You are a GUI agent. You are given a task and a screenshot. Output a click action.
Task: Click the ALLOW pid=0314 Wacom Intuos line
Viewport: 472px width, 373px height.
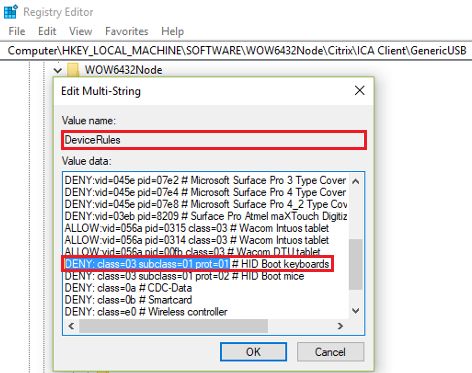click(197, 240)
